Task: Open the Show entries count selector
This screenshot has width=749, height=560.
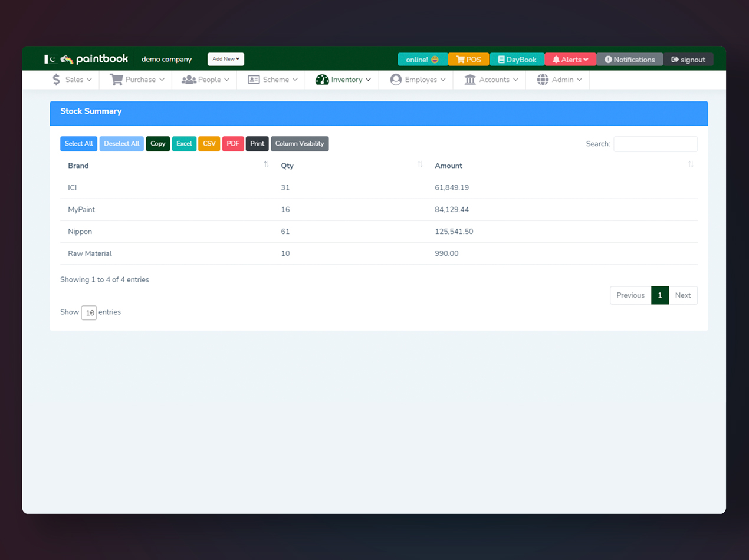Action: [x=89, y=312]
